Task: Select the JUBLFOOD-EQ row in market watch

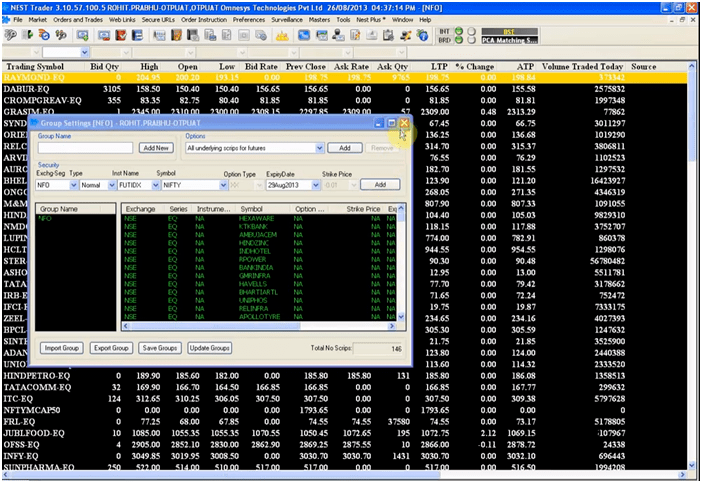Action: click(x=345, y=433)
